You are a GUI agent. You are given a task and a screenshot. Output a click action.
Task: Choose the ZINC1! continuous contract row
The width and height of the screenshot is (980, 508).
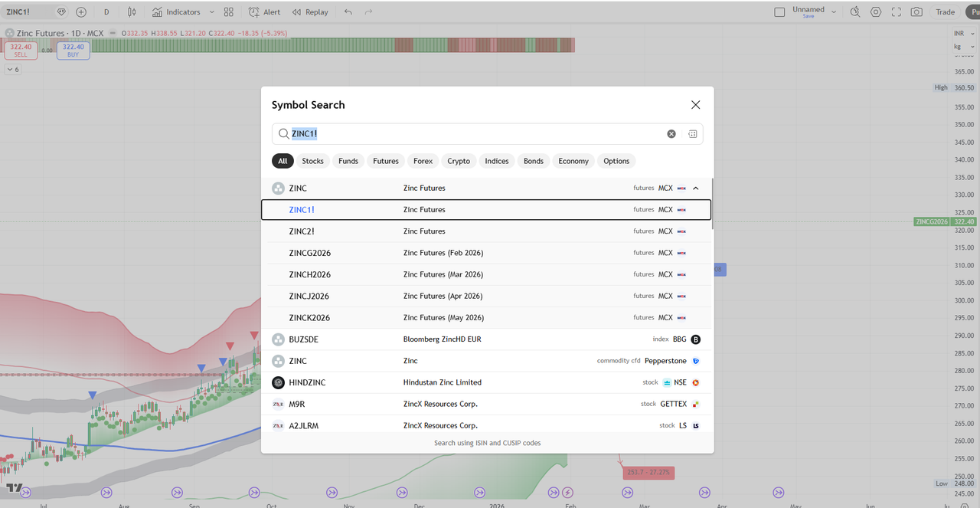coord(486,209)
